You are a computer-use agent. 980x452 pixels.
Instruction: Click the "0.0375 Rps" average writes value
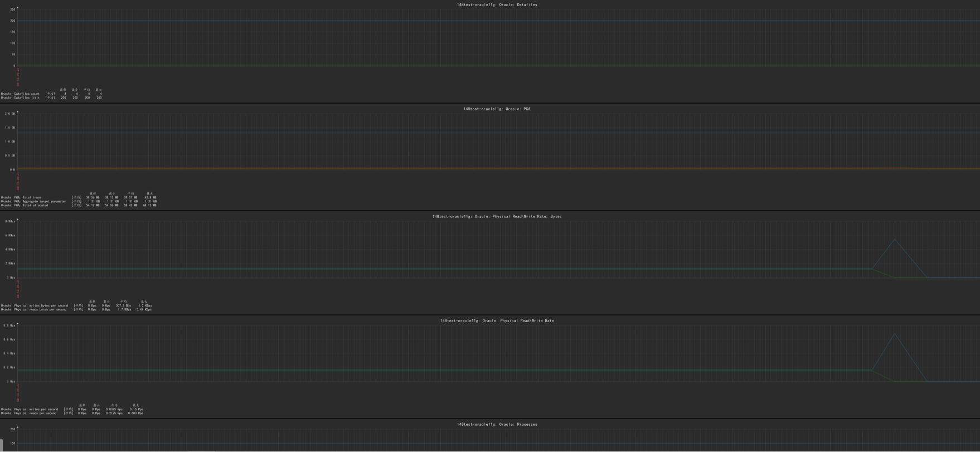coord(114,409)
